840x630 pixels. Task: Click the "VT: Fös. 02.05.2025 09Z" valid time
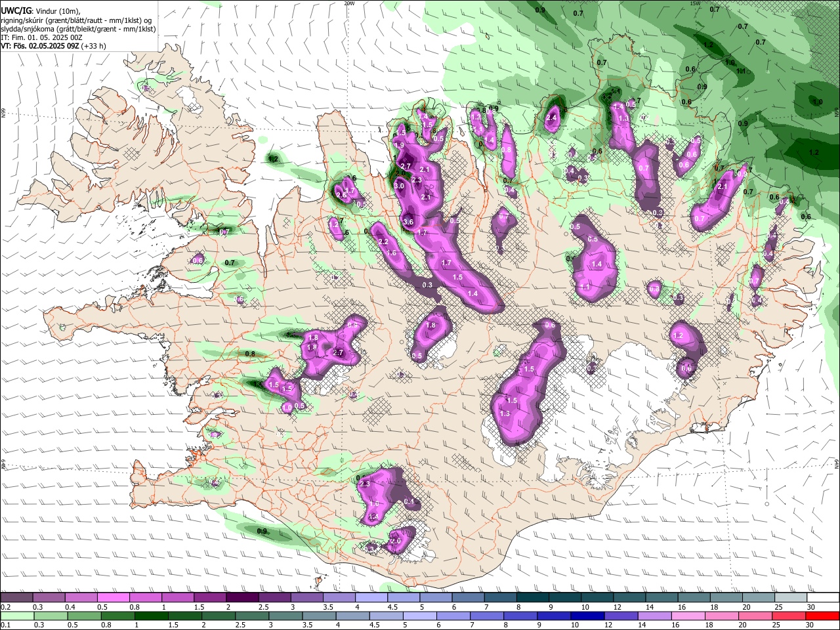click(x=40, y=46)
